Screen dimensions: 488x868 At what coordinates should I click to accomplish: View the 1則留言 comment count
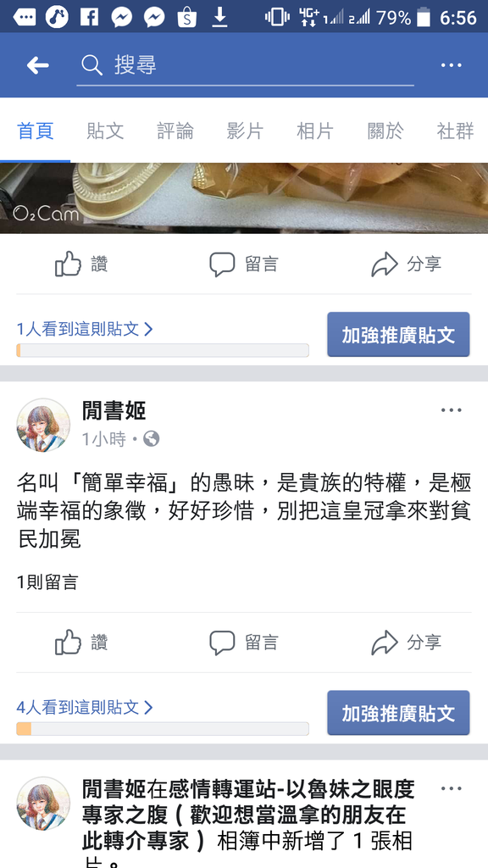click(47, 581)
